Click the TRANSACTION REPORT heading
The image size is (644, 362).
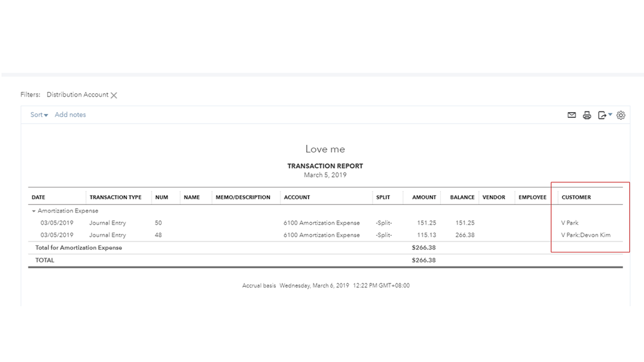click(325, 166)
